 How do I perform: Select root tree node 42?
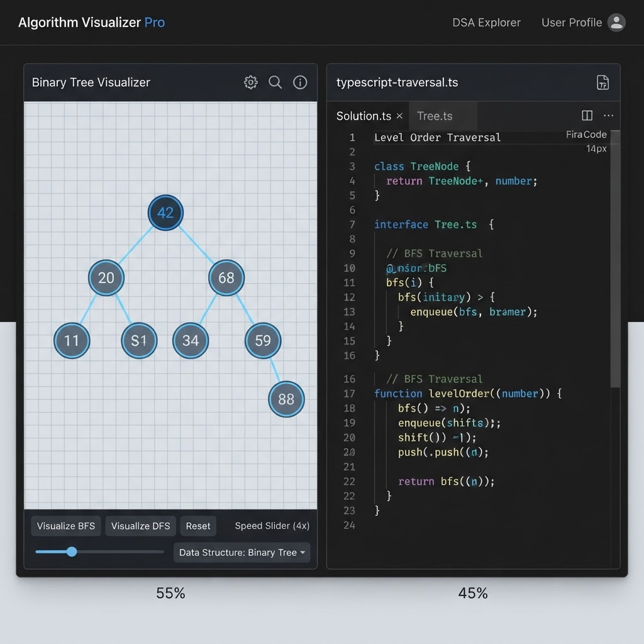pos(165,213)
